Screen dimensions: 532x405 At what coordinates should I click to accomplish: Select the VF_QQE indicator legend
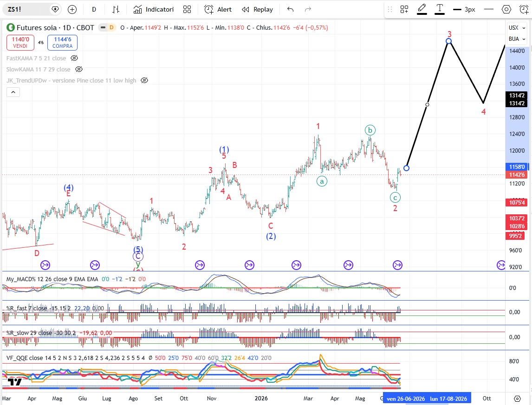(x=76, y=358)
